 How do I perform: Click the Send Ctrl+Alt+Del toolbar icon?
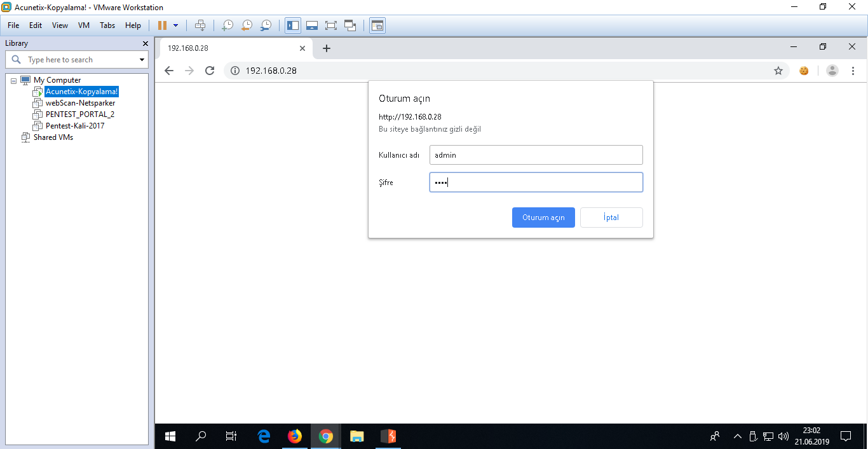pos(200,25)
